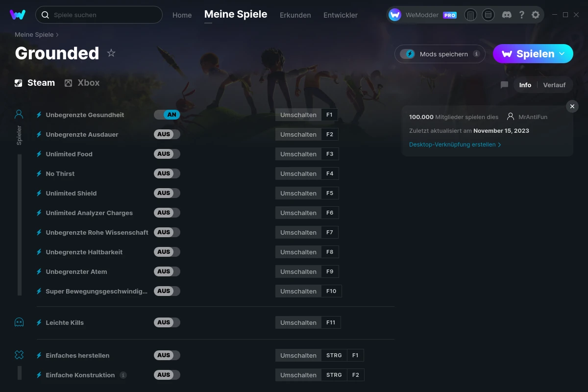588x392 pixels.
Task: Select the Xbox platform tab
Action: [82, 83]
